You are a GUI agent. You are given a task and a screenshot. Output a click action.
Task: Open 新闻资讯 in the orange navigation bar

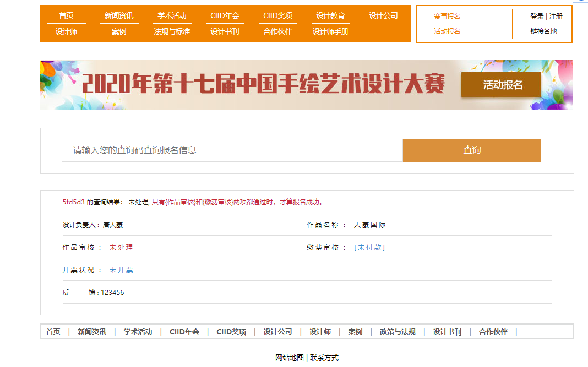click(119, 15)
